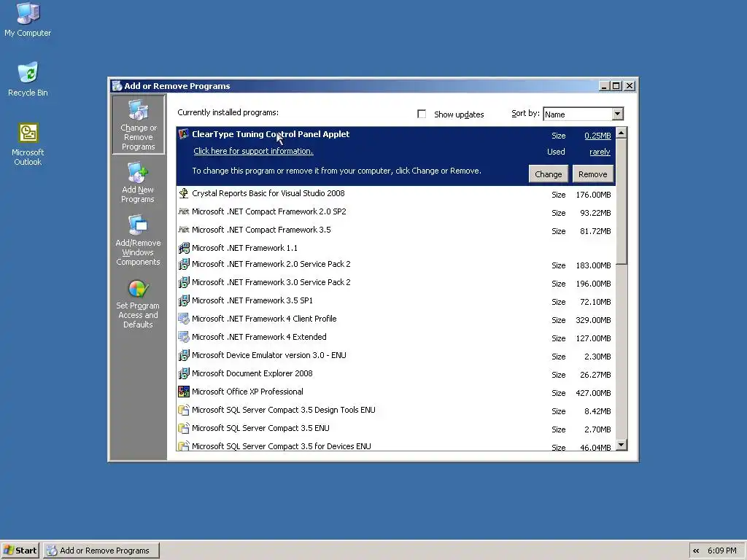Image resolution: width=747 pixels, height=560 pixels.
Task: Click the Change button for ClearType applet
Action: [549, 174]
